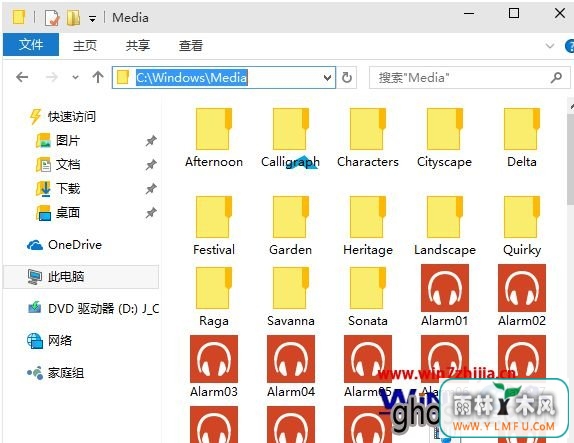Open the Garden folder

(x=290, y=226)
